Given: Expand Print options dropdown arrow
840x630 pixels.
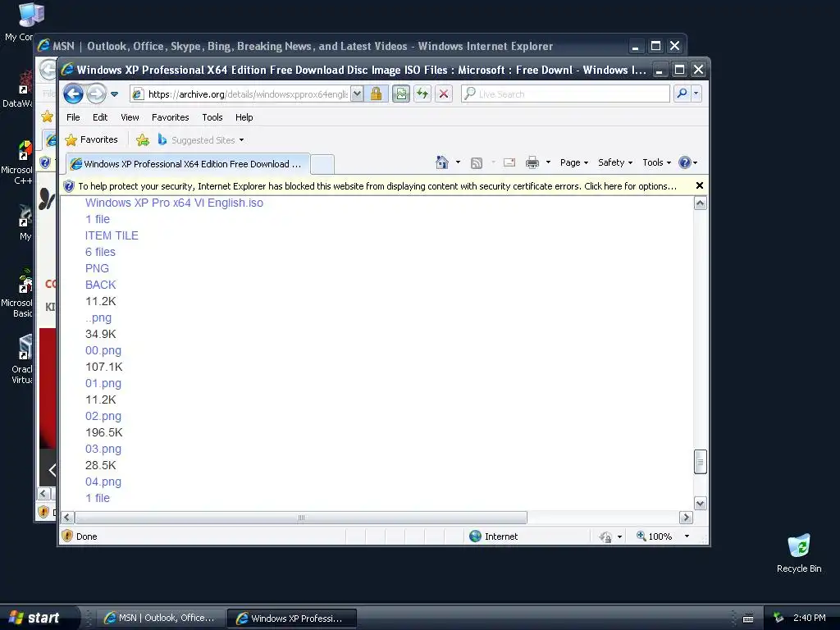Looking at the screenshot, I should click(x=548, y=162).
